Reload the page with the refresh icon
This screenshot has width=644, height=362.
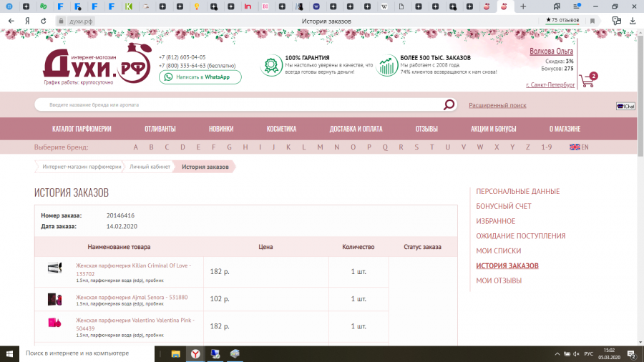pyautogui.click(x=44, y=21)
